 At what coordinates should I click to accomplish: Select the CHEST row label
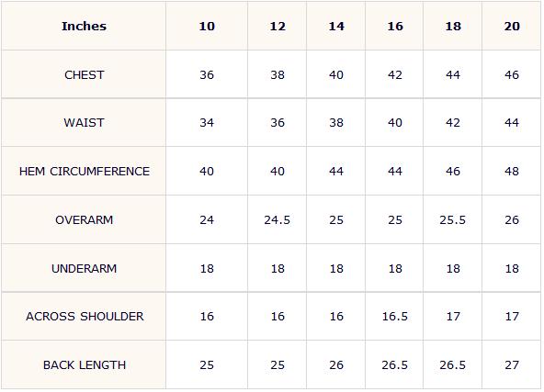[84, 75]
